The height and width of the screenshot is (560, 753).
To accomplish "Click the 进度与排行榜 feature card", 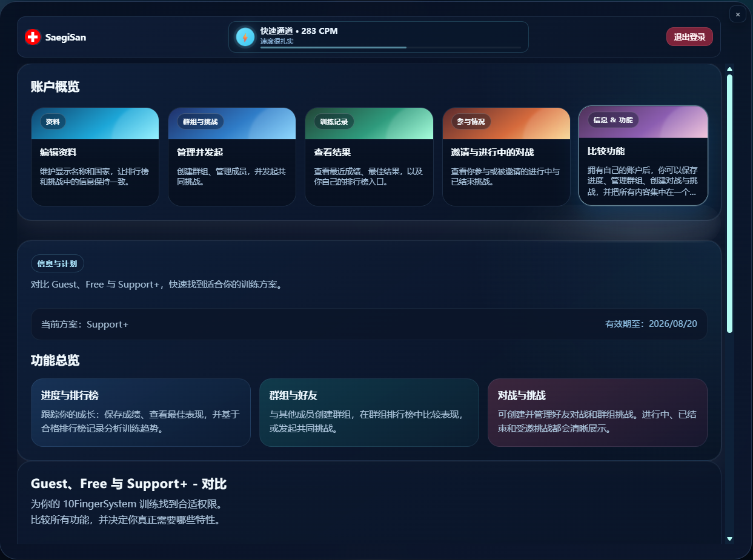I will 141,412.
